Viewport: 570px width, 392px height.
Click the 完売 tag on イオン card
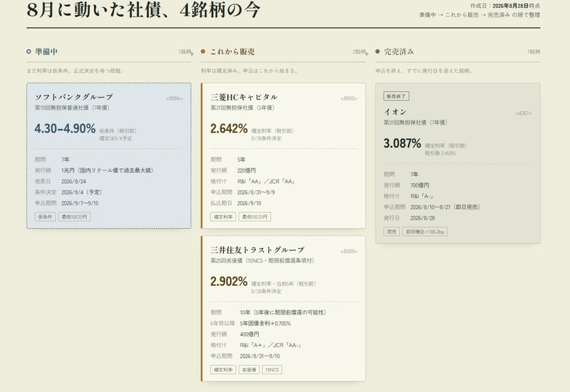tap(391, 232)
